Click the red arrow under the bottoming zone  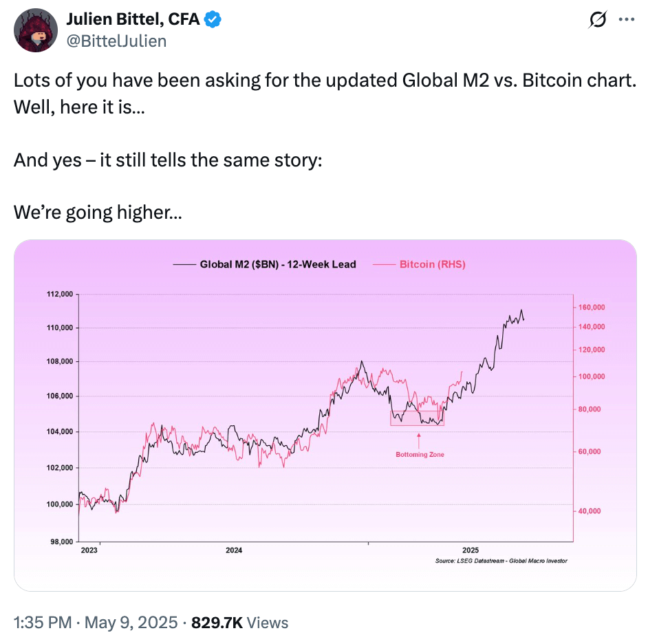[419, 439]
